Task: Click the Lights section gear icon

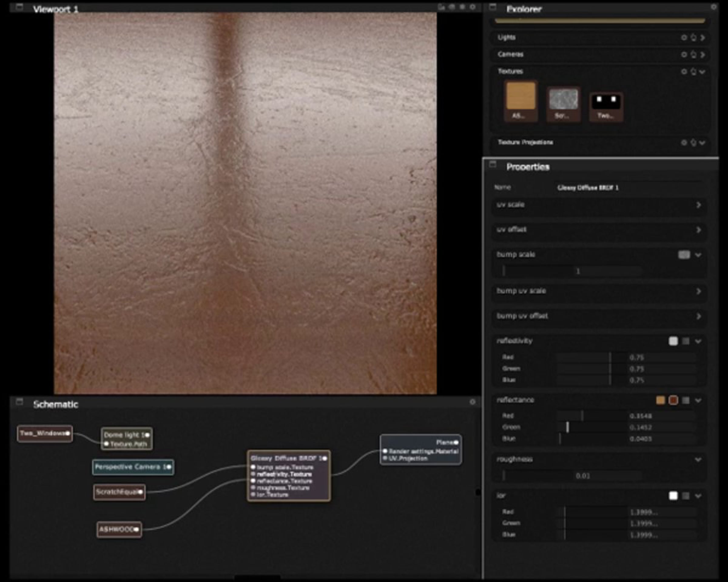Action: coord(684,38)
